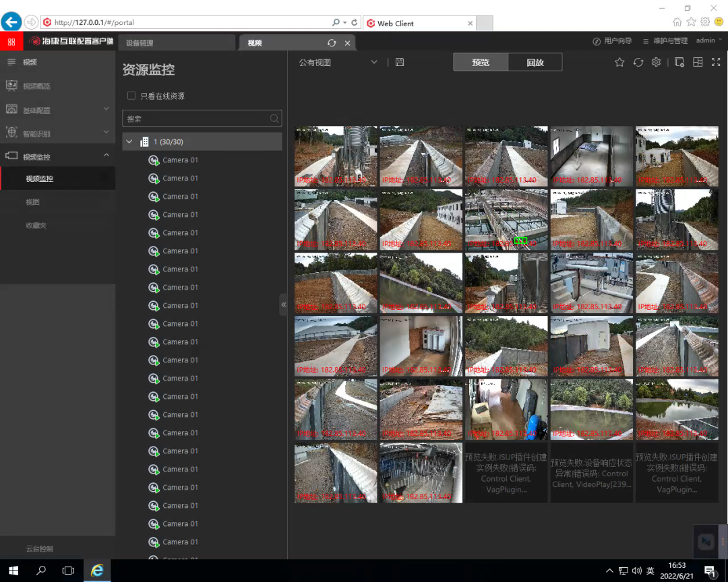Select 收藏夹 in the sidebar menu
Screen dimensions: 728x582
pyautogui.click(x=36, y=225)
